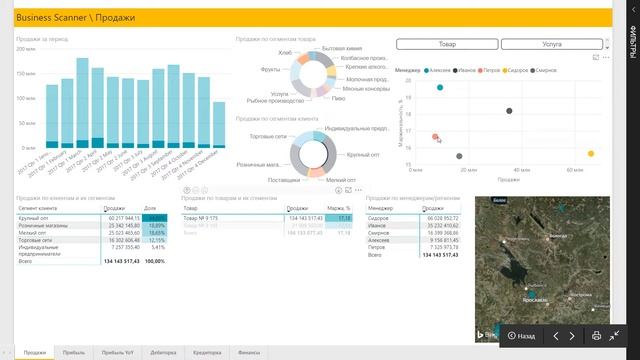
Task: Switch to the Финансы page tab
Action: [x=249, y=352]
